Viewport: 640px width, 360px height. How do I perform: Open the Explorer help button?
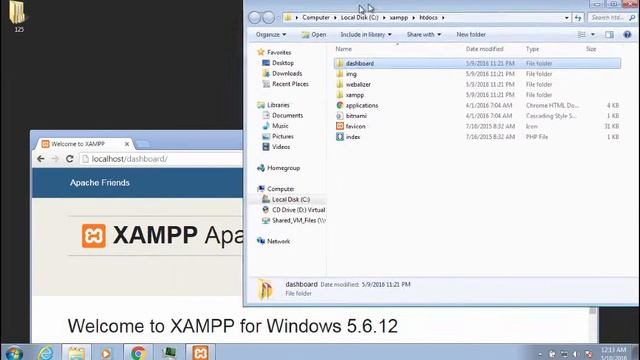627,35
